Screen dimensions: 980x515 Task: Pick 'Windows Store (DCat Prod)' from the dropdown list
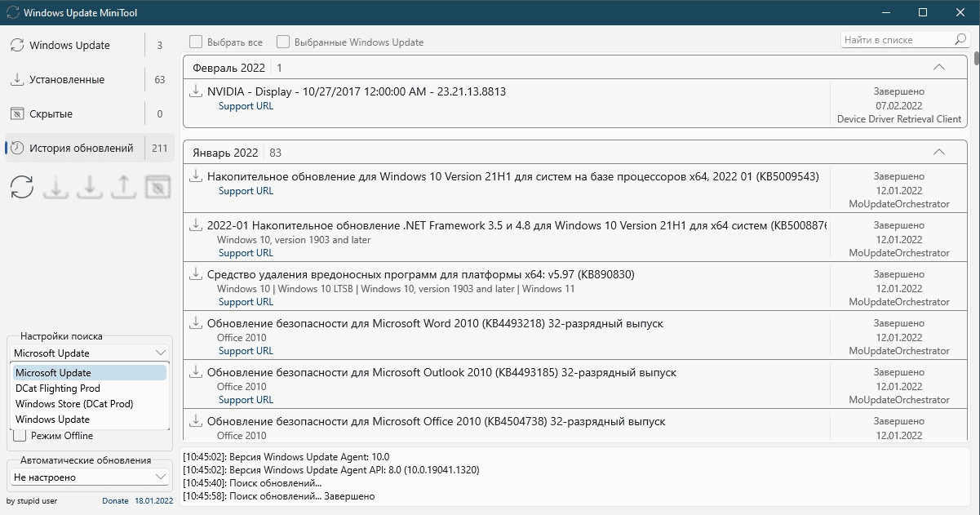(90, 404)
